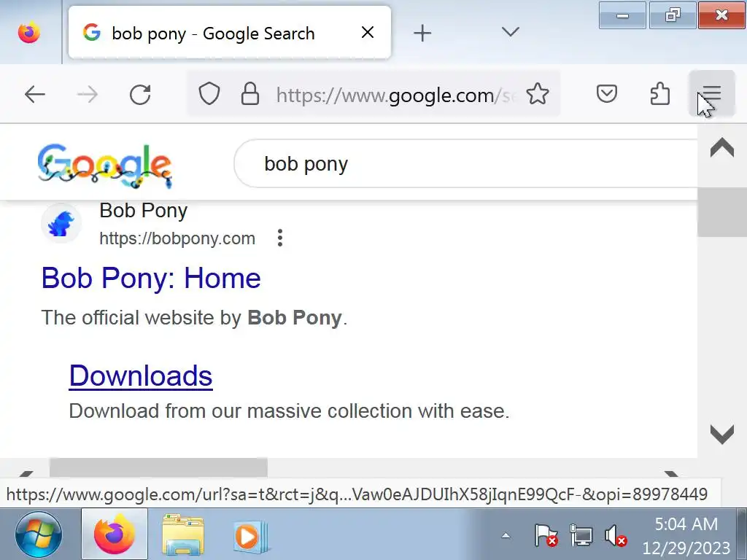Expand the list all tabs chevron
Screen dimensions: 747x560
[x=510, y=32]
